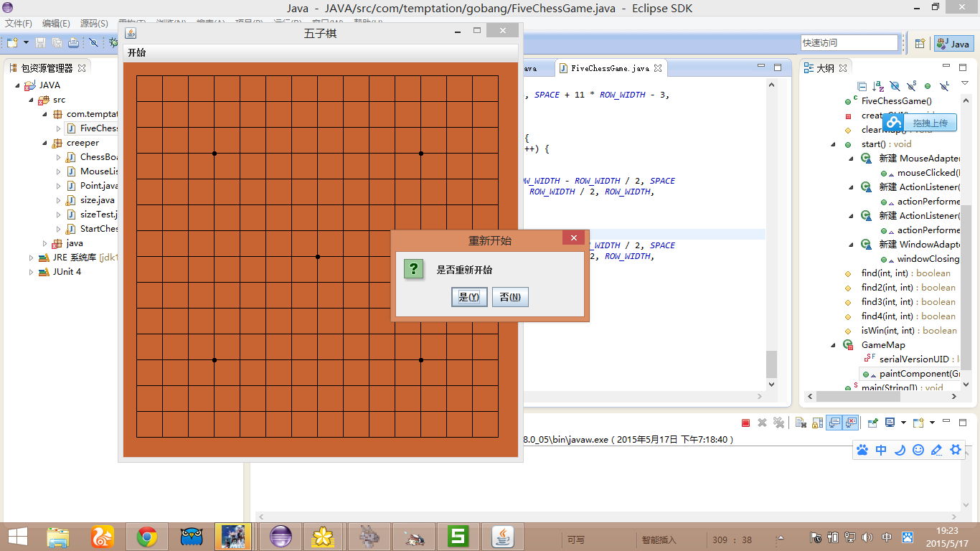
Task: Expand the JRE 系统库 library node
Action: pyautogui.click(x=31, y=258)
